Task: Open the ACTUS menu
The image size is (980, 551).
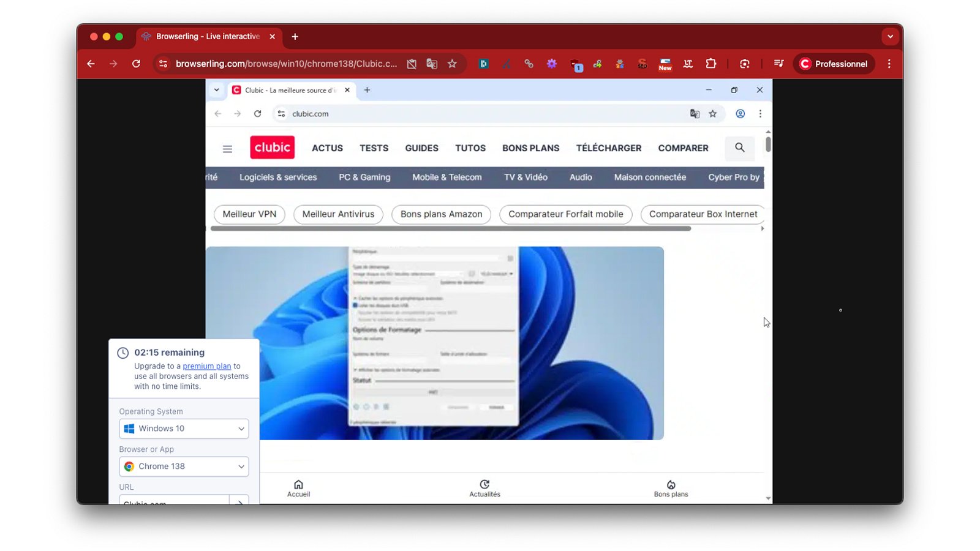Action: point(327,148)
